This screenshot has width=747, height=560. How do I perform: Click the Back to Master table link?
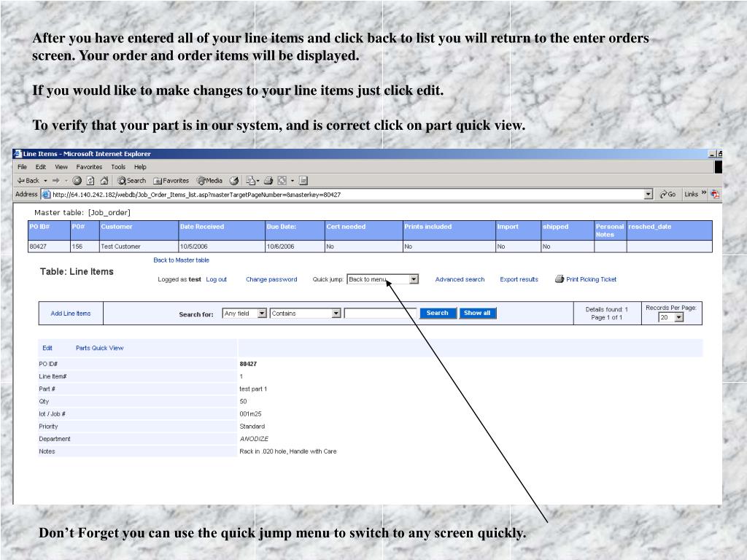pos(181,260)
